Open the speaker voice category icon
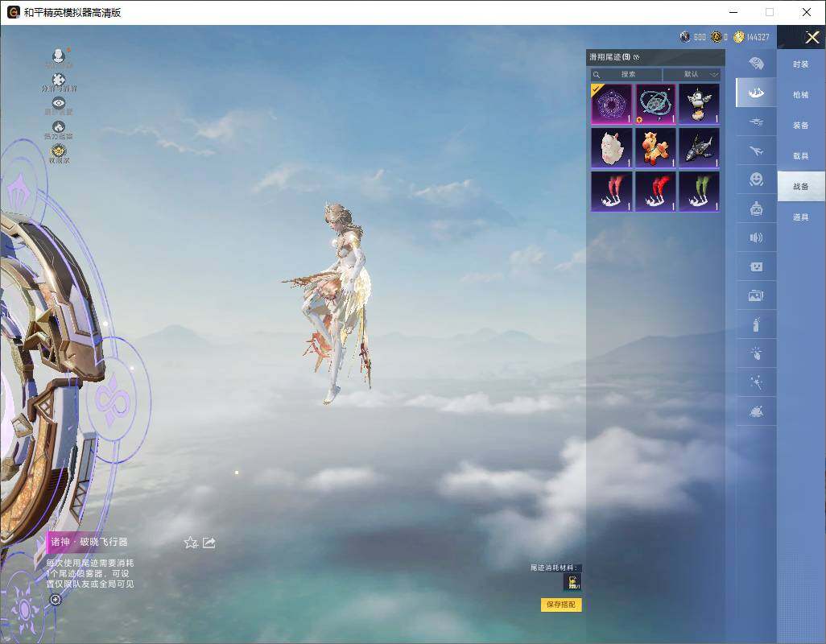Screen dimensions: 826x644 (756, 237)
